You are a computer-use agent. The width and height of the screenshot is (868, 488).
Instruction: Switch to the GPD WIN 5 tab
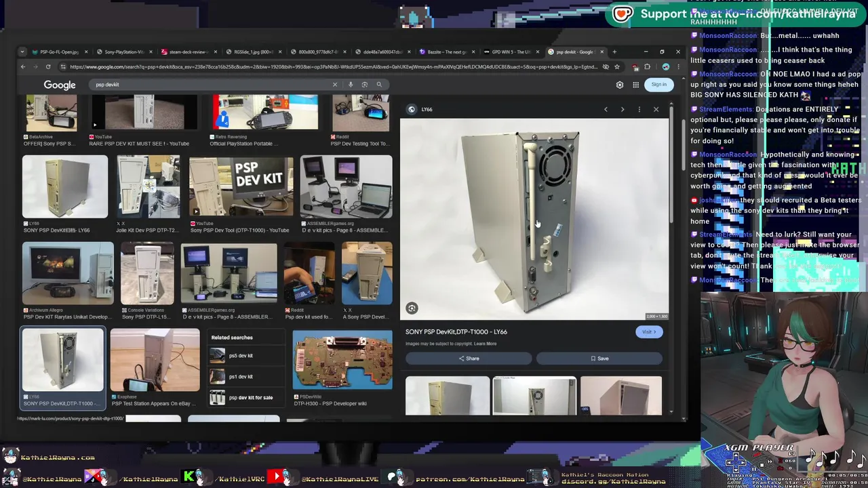511,52
